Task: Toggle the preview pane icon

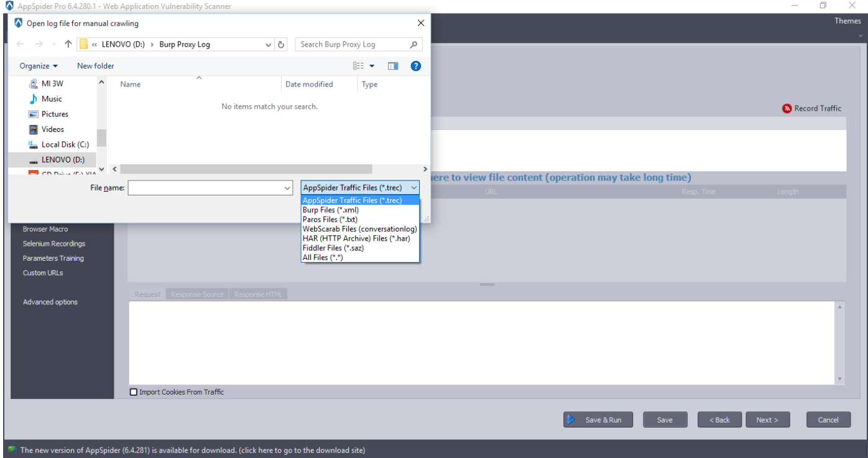Action: pos(393,66)
